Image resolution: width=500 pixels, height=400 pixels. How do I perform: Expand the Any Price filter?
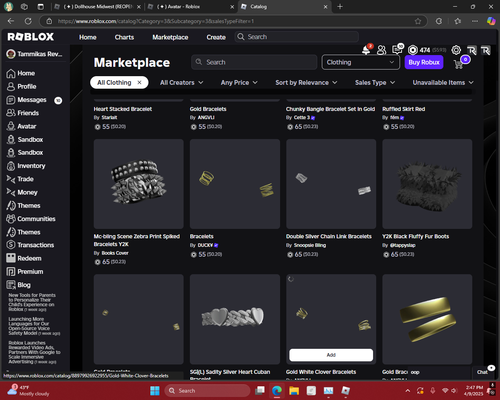tap(239, 83)
